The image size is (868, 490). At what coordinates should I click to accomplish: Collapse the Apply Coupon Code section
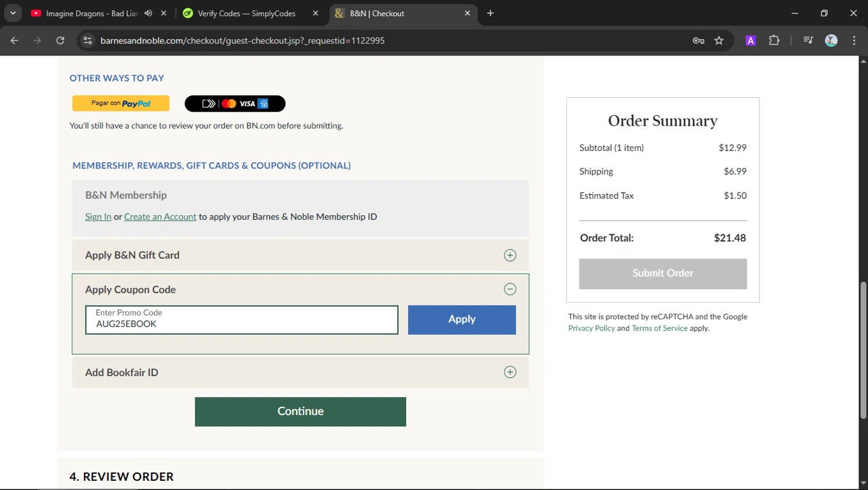(x=510, y=289)
